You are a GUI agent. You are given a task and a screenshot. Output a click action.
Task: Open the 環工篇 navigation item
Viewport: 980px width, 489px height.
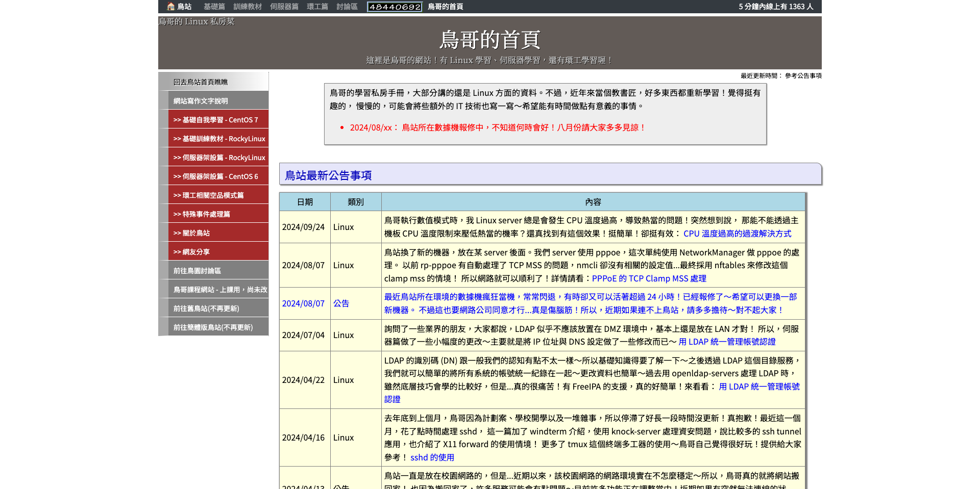[317, 7]
